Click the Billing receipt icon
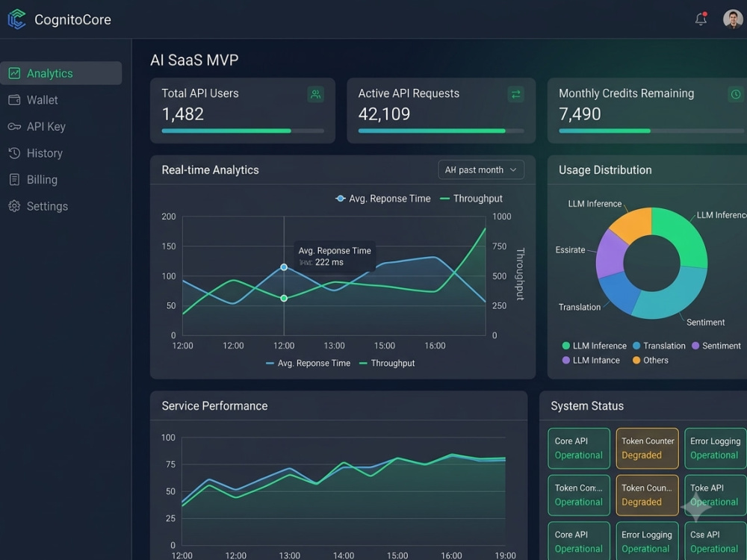The image size is (747, 560). 14,179
